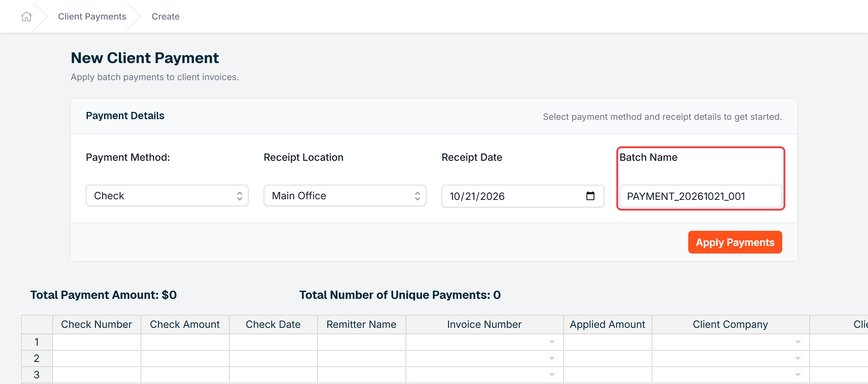868x384 pixels.
Task: Click Check Number cell in row 1
Action: 97,342
